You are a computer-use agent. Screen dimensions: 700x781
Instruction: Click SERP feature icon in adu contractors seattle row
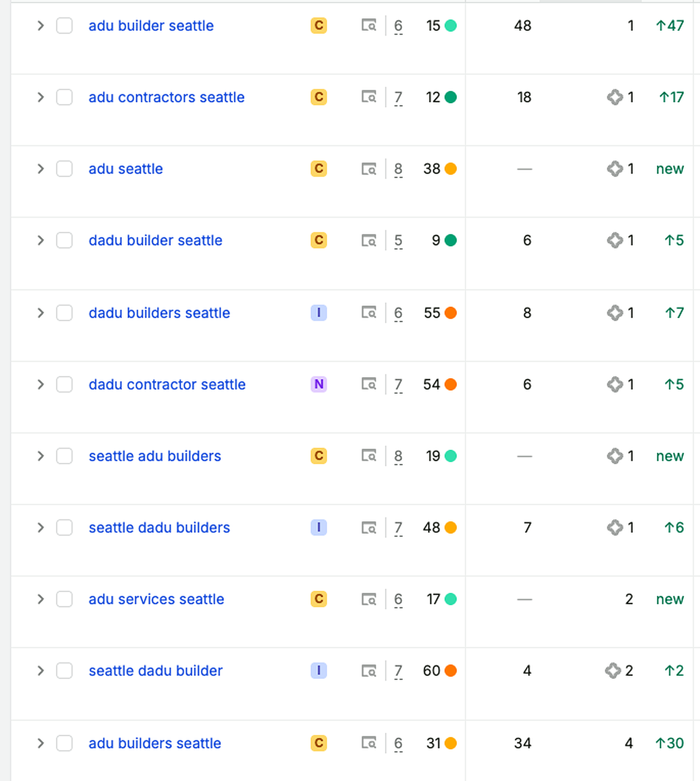tap(615, 97)
